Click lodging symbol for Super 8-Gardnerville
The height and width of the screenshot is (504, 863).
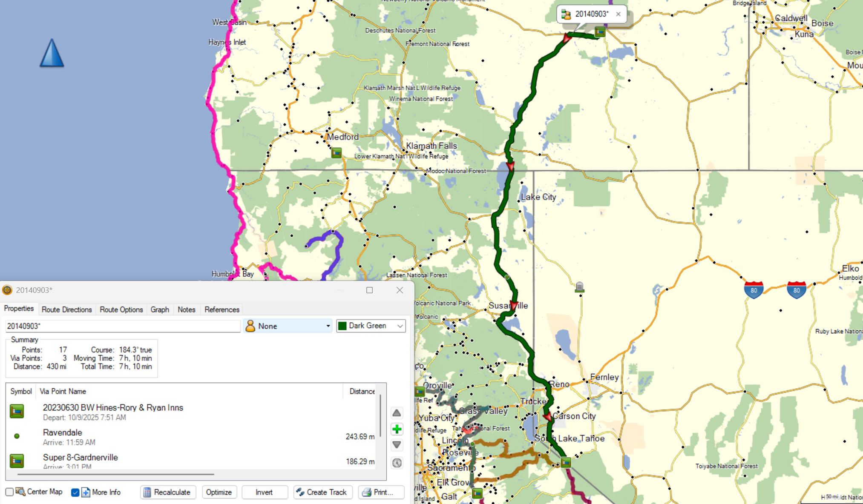tap(17, 461)
